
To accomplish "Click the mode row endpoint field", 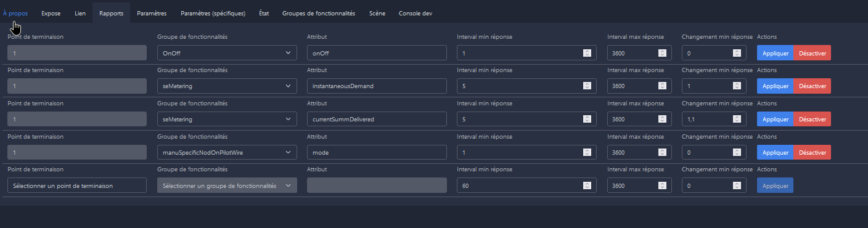I will click(x=77, y=152).
